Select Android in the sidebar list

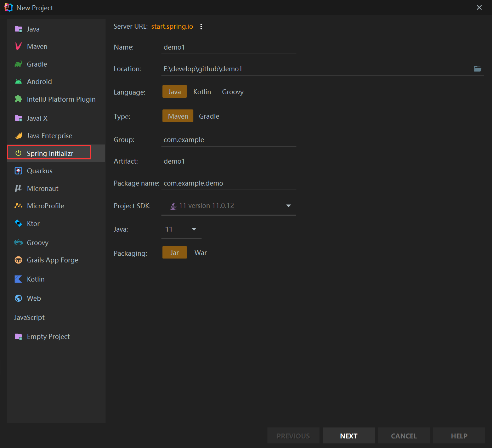point(56,81)
